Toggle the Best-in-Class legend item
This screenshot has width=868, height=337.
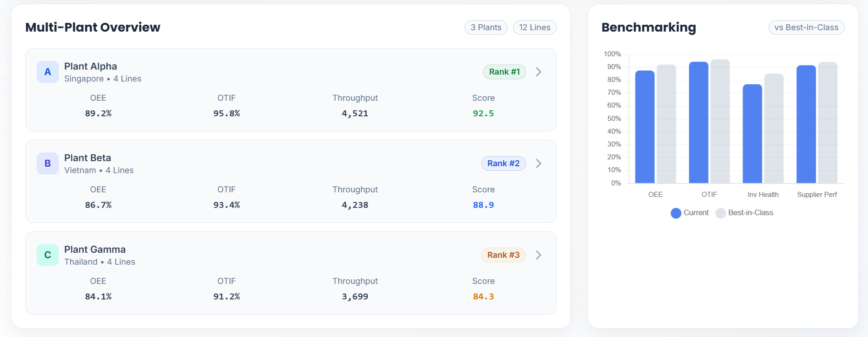click(745, 213)
